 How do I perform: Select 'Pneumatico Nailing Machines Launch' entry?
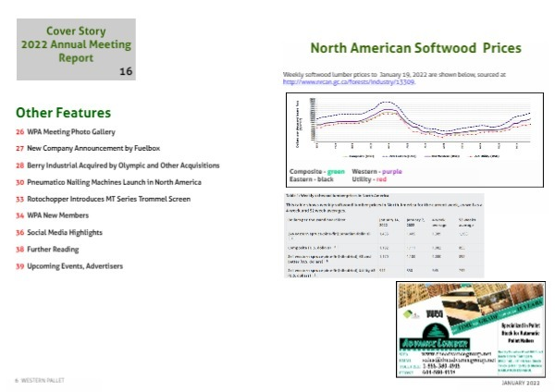(108, 182)
